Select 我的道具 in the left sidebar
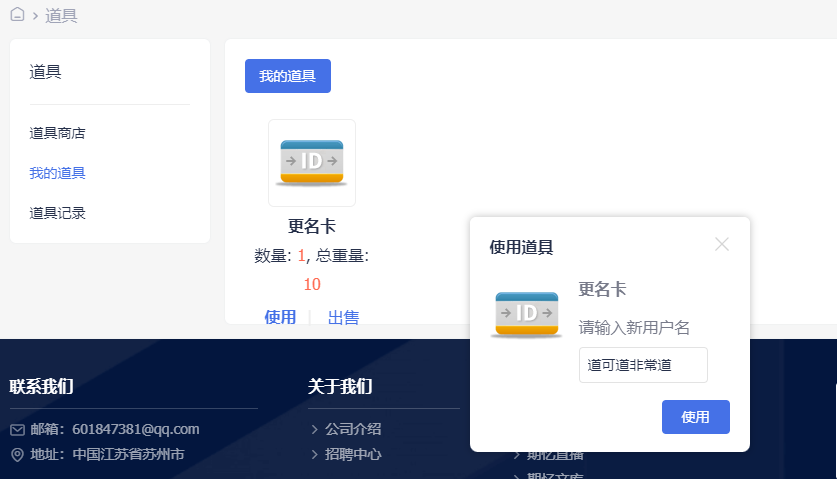Image resolution: width=837 pixels, height=479 pixels. pos(57,173)
